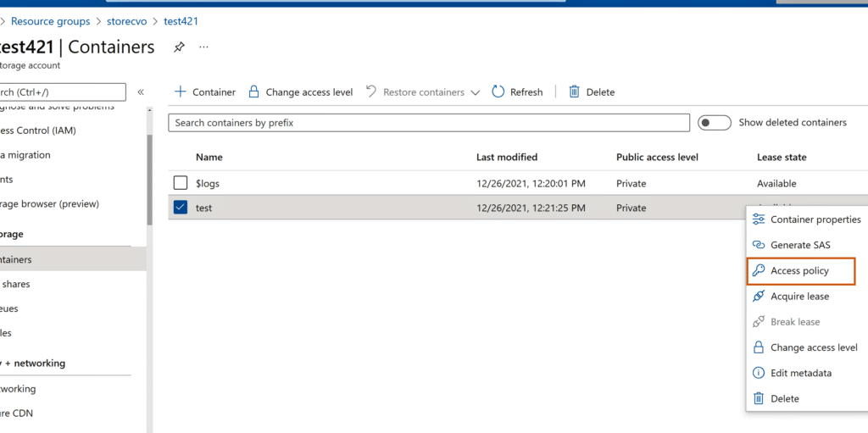The height and width of the screenshot is (433, 868).
Task: Open the ellipsis more options menu
Action: pos(203,47)
